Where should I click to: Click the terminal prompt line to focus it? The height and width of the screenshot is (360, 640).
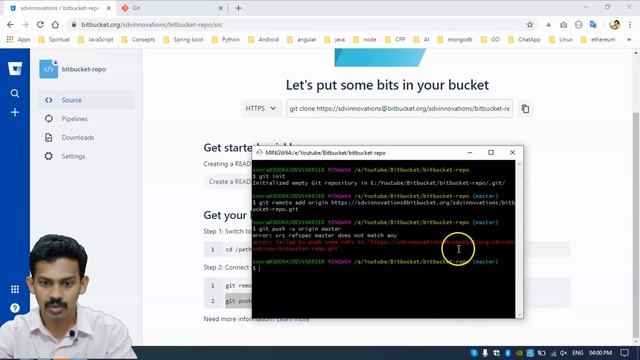tap(383, 268)
